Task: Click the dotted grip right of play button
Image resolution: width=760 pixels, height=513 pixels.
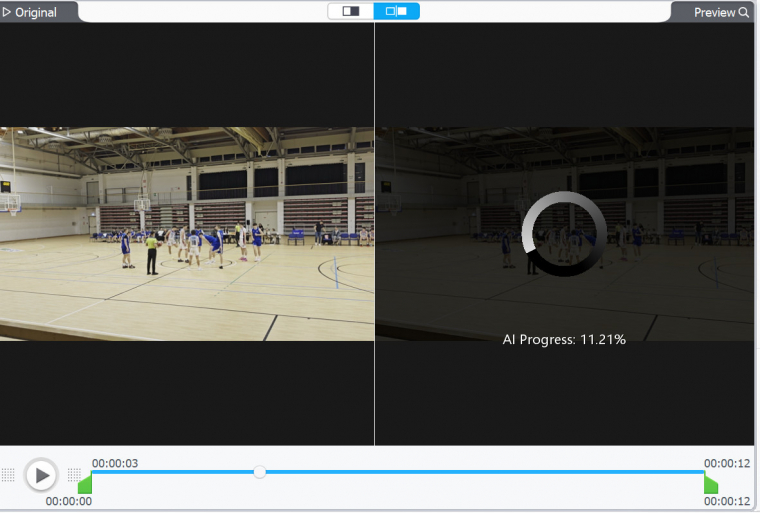Action: 74,475
